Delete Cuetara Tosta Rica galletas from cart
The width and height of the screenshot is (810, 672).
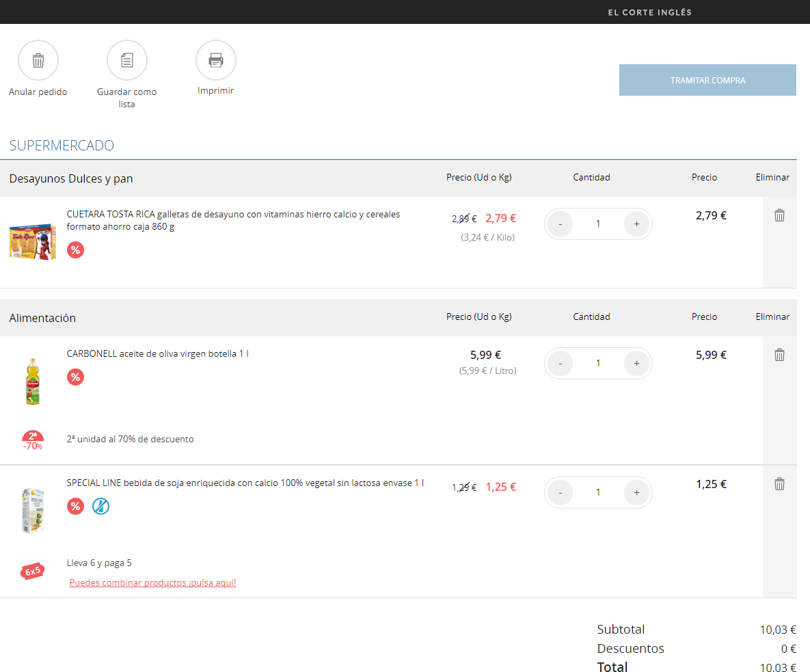(x=779, y=215)
